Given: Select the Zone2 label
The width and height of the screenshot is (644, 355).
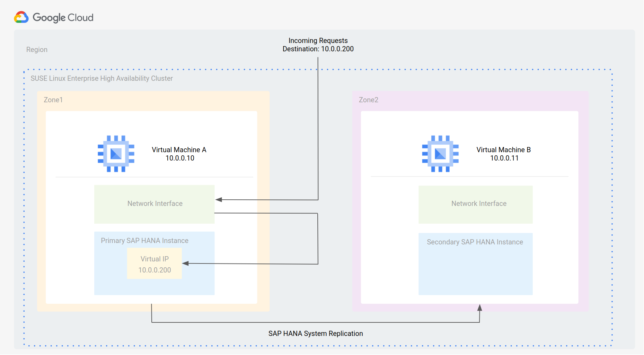Looking at the screenshot, I should click(x=368, y=100).
